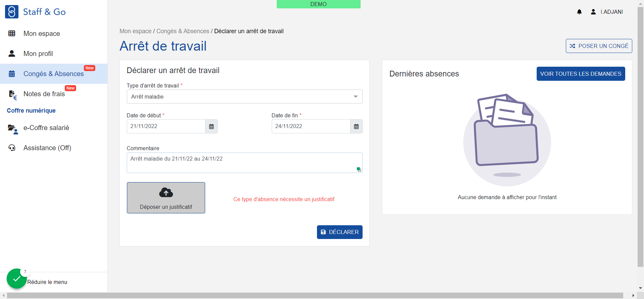The width and height of the screenshot is (644, 299).
Task: Click the vertical page scrollbar
Action: pos(641,137)
